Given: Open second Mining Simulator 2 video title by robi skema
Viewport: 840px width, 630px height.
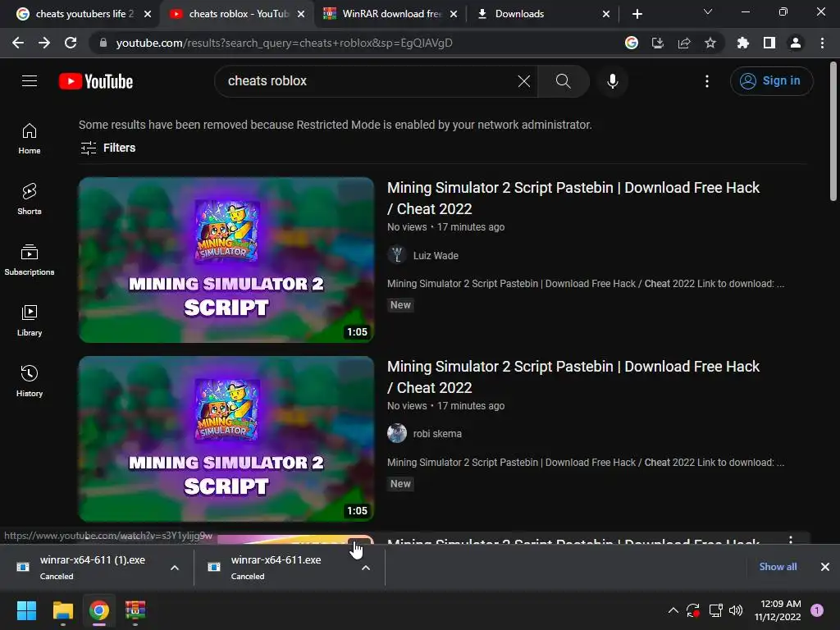Looking at the screenshot, I should click(573, 377).
